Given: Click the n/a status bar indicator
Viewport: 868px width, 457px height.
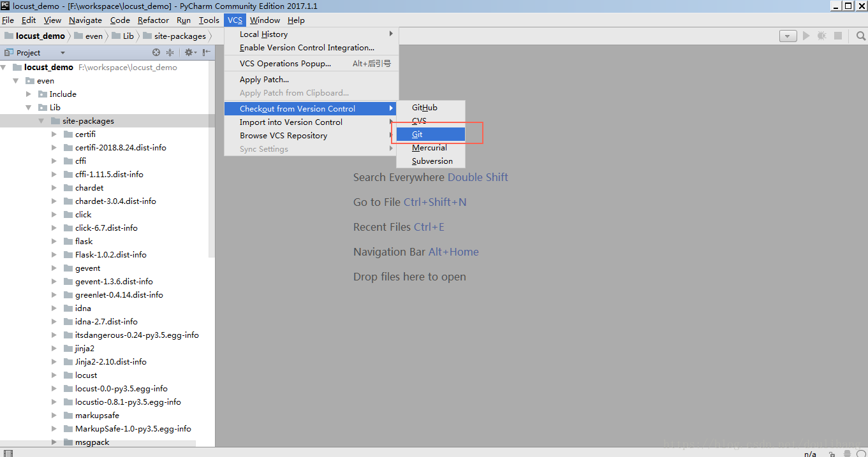Looking at the screenshot, I should pyautogui.click(x=810, y=454).
